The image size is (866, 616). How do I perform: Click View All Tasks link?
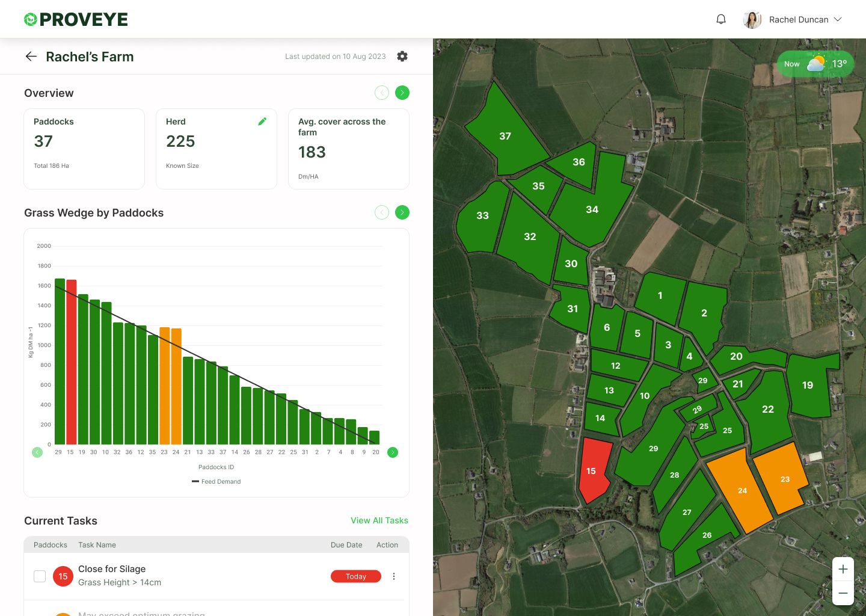tap(379, 520)
